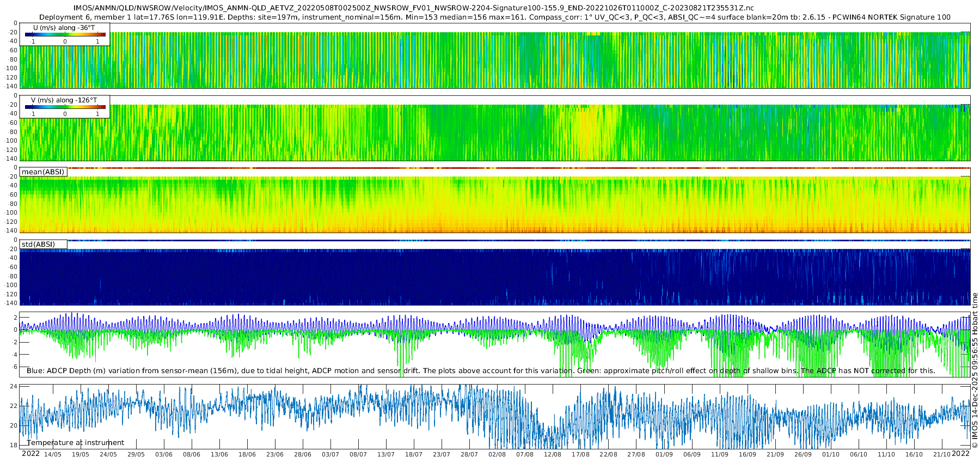Click the U velocity colorbar legend

[x=65, y=34]
